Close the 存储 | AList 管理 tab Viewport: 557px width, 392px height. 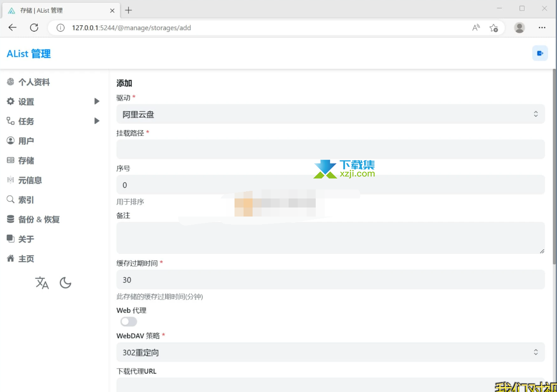tap(112, 10)
